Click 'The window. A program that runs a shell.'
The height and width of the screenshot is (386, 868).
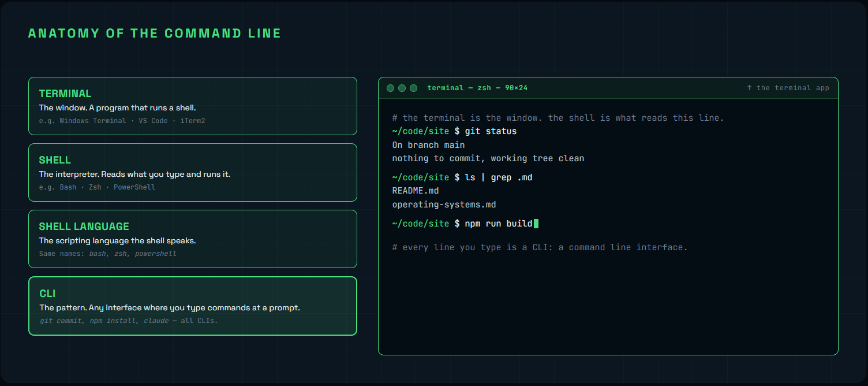click(x=118, y=108)
